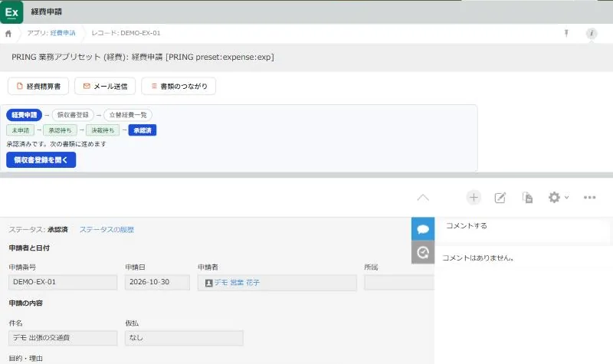
Task: Open user link デモ 営業 花子
Action: click(237, 282)
